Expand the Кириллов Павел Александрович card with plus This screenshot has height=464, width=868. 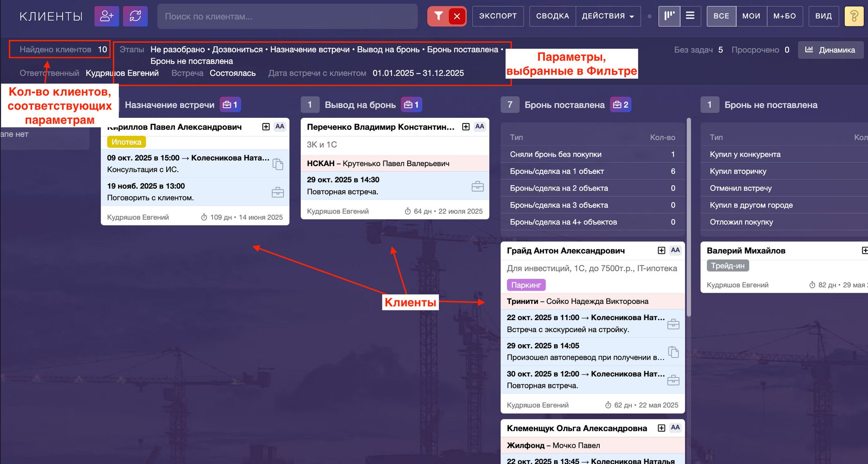[x=266, y=127]
